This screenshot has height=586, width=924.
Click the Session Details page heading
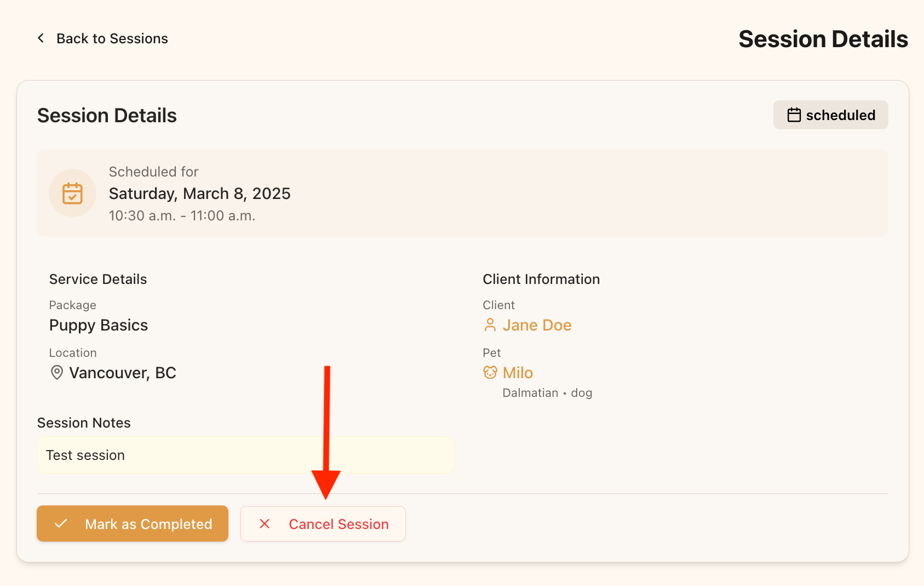(823, 38)
